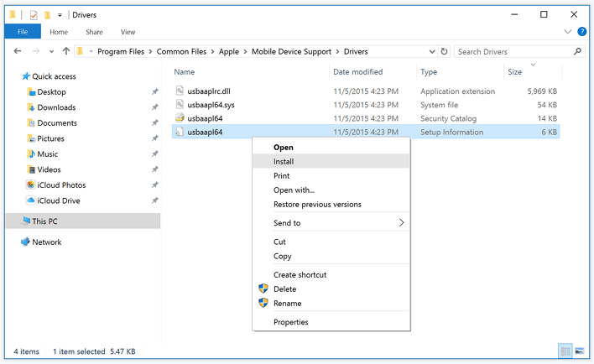Open the recent locations dropdown arrow
The width and height of the screenshot is (594, 364).
(x=52, y=51)
